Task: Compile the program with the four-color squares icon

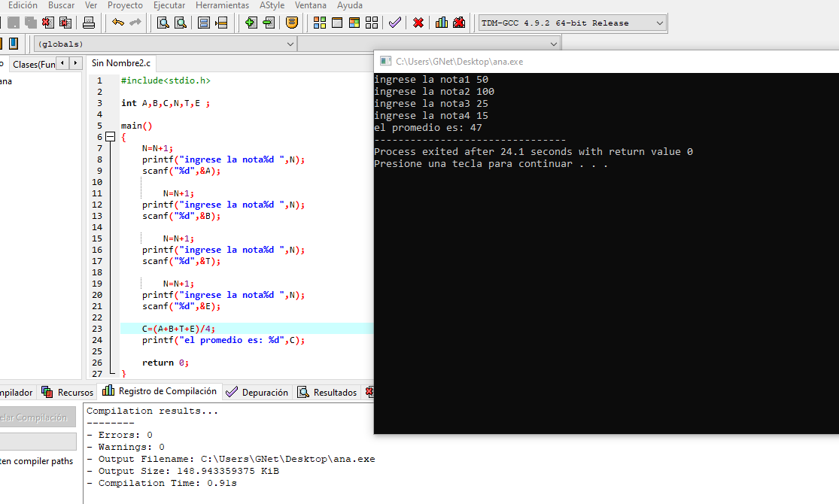Action: (320, 23)
